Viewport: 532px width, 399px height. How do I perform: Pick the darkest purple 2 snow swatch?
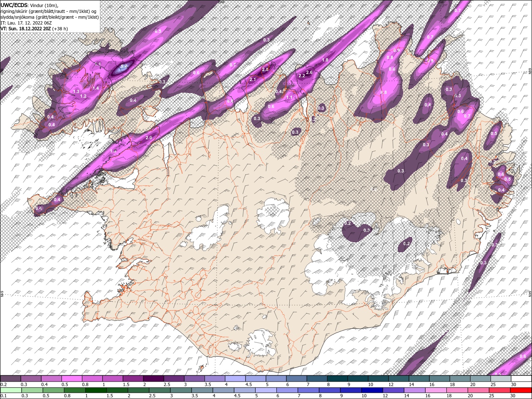[x=153, y=379]
